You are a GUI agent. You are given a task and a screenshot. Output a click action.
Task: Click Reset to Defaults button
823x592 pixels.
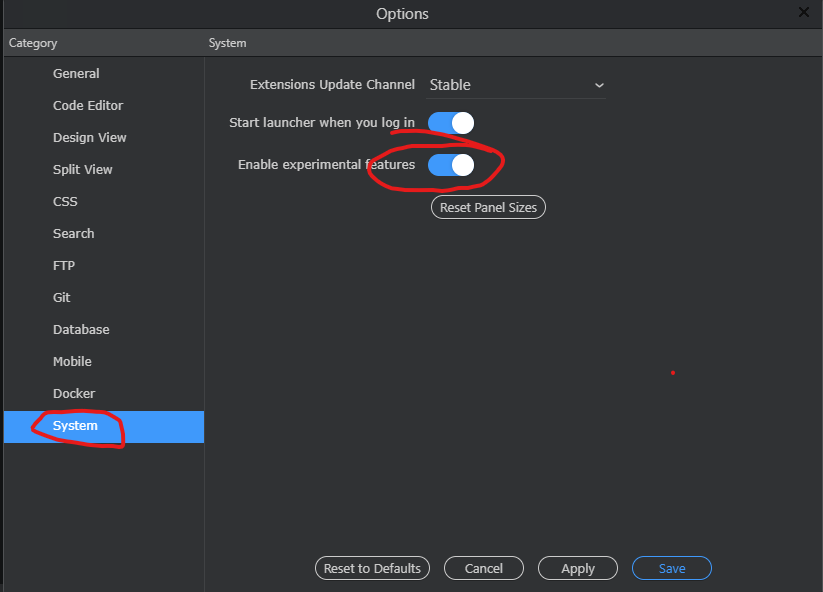372,568
